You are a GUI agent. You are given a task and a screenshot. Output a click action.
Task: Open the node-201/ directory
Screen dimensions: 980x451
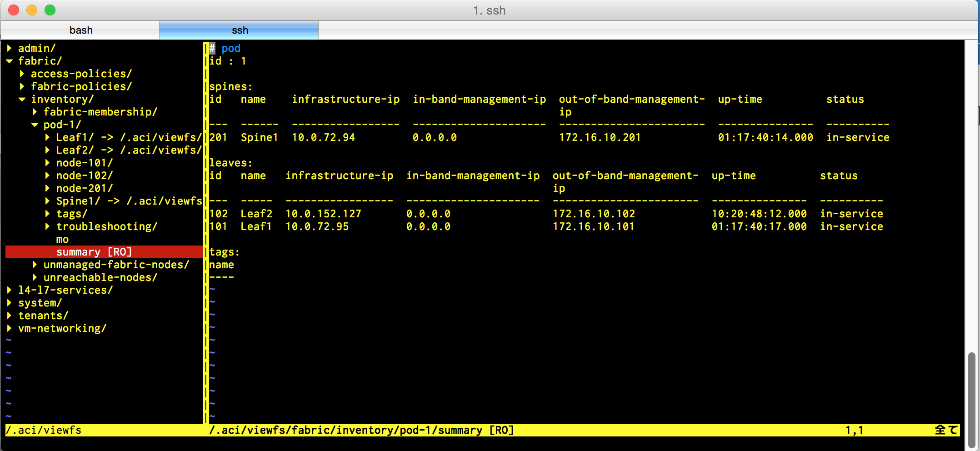(84, 188)
